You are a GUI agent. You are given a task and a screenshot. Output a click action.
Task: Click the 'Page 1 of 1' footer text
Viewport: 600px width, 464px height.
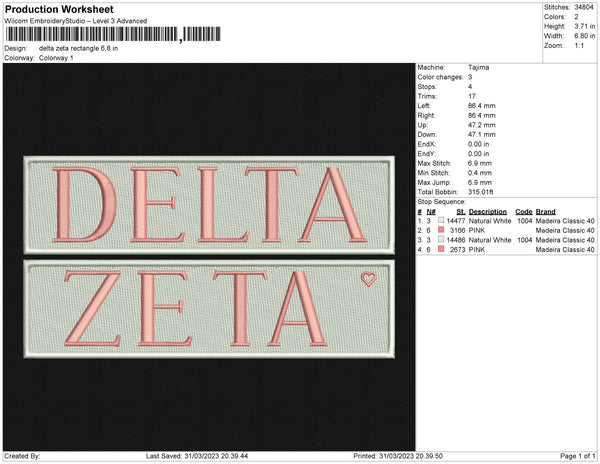(577, 456)
